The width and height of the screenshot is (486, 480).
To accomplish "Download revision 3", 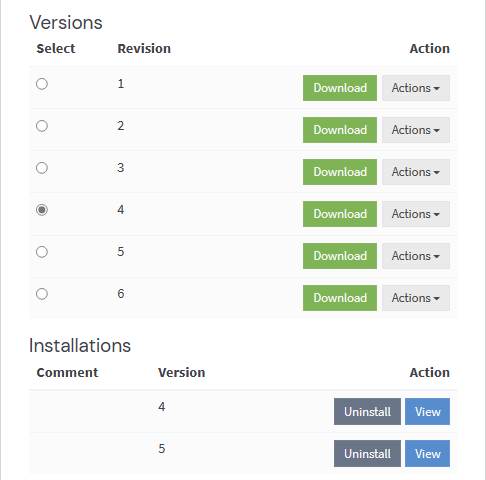I will pyautogui.click(x=340, y=172).
